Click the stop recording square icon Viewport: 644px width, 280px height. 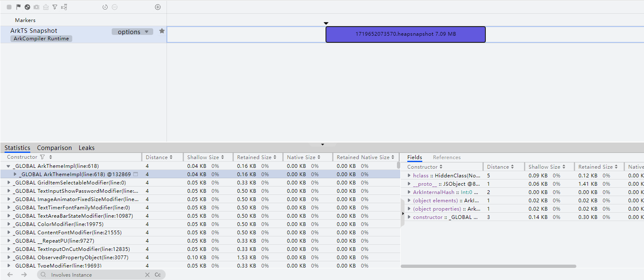(x=9, y=7)
